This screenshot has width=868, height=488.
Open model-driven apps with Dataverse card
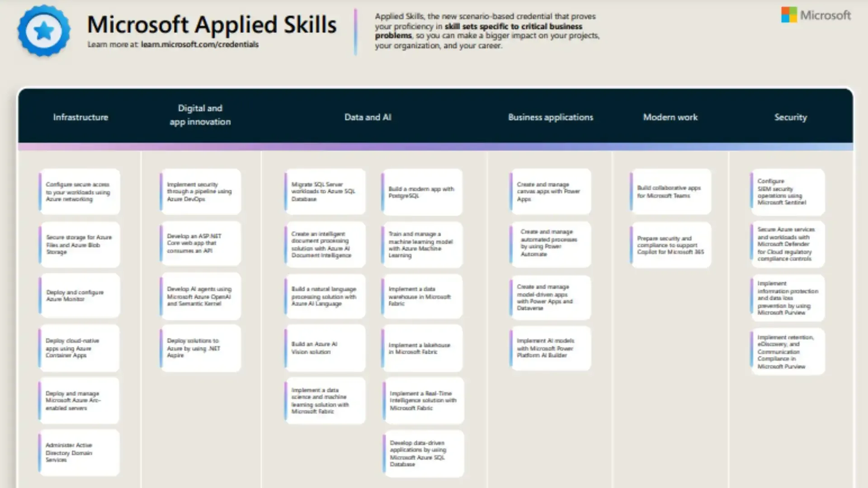550,297
